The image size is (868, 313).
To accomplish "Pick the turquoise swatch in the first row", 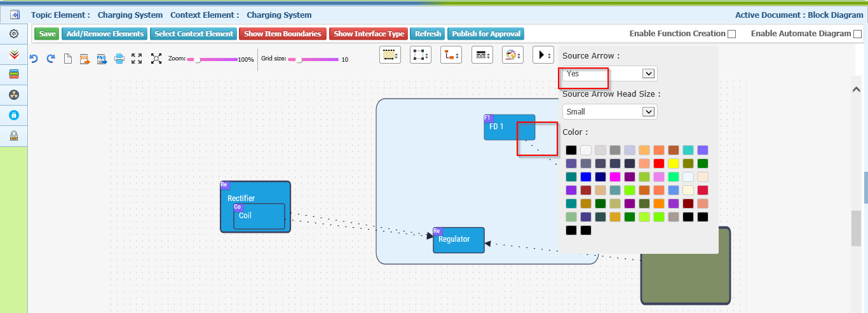I will 688,150.
